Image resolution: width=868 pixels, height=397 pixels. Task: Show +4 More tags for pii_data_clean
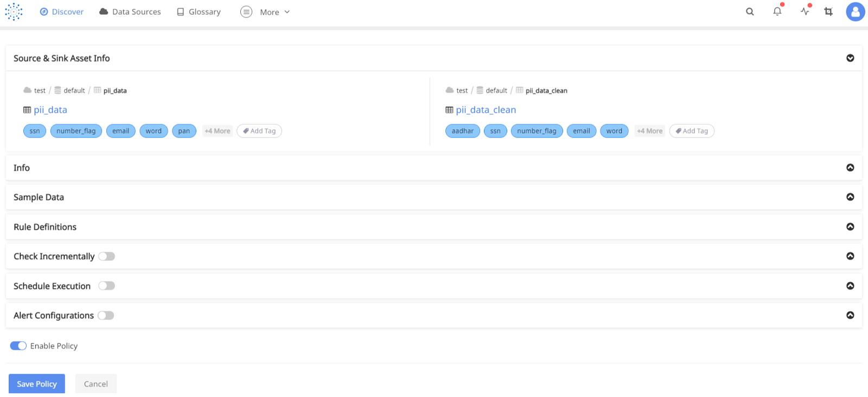650,131
